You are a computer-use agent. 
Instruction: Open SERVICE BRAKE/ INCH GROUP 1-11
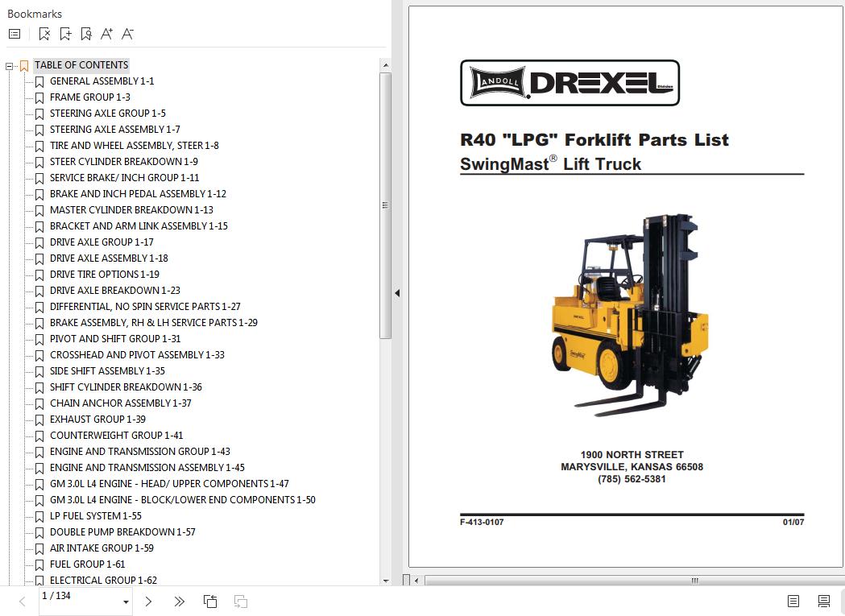pos(125,178)
